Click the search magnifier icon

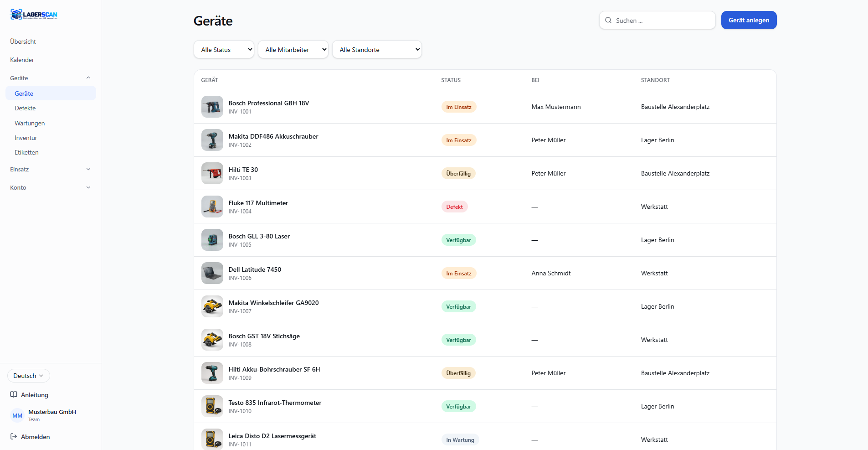608,20
